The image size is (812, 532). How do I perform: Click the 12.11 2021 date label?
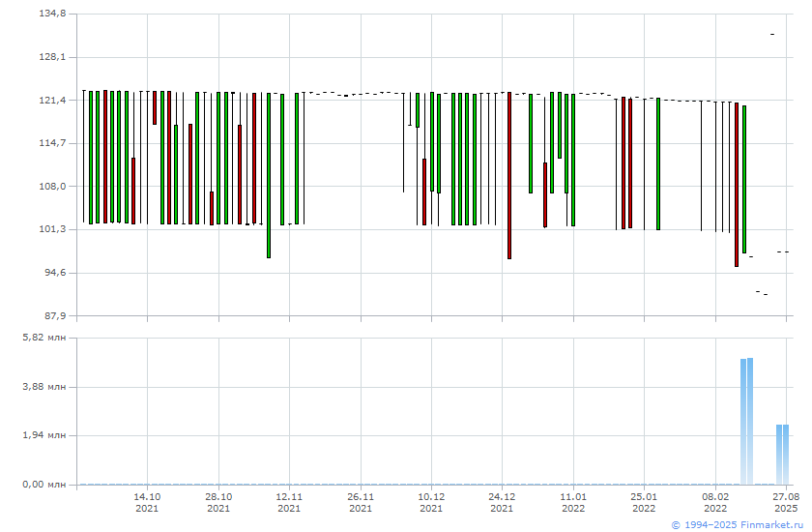click(289, 502)
